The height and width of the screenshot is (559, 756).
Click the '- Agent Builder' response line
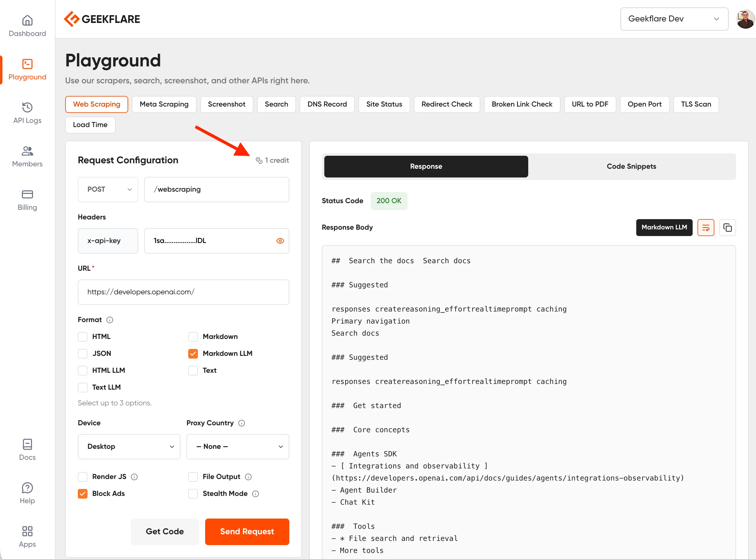click(x=364, y=490)
